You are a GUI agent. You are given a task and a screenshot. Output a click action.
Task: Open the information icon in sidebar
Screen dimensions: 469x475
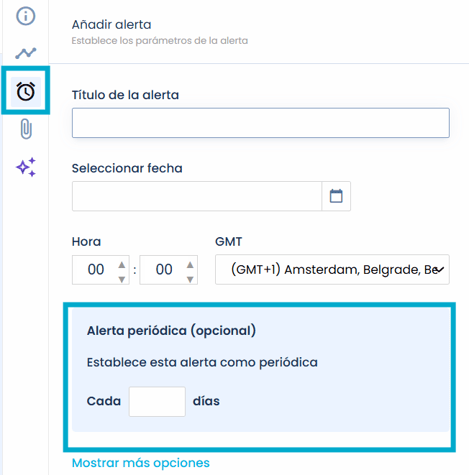[26, 16]
